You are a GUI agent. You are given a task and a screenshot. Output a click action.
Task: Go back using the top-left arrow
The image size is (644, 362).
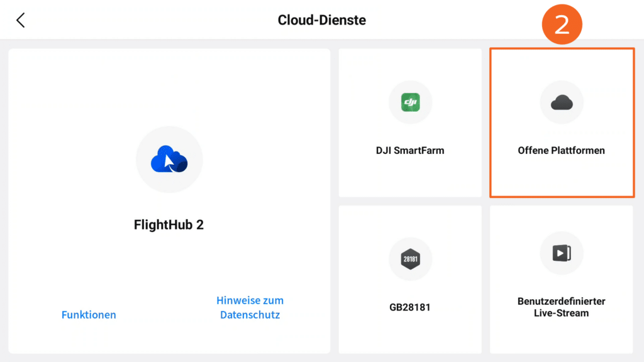point(21,20)
